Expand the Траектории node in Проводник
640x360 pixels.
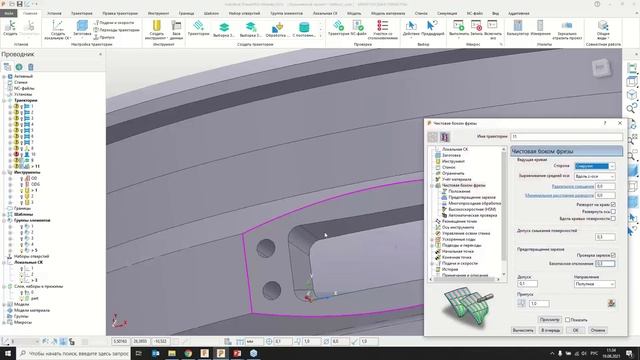[4, 100]
